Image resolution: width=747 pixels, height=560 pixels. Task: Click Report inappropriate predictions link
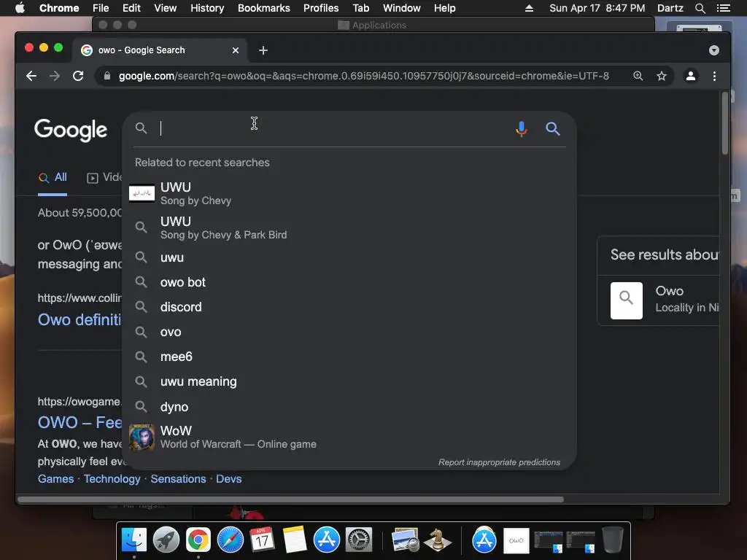coord(499,462)
